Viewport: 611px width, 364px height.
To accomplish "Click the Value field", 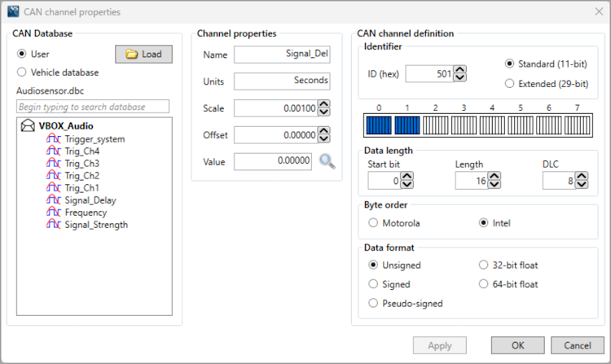I will click(x=273, y=161).
